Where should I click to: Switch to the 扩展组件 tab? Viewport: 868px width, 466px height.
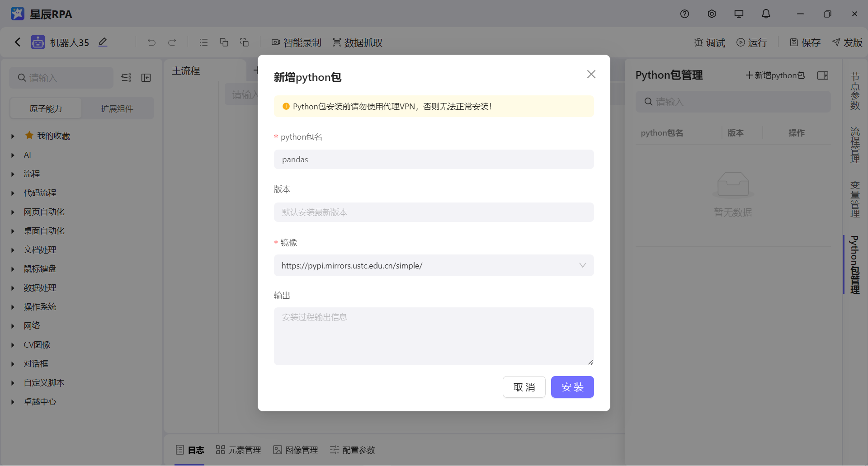click(x=117, y=108)
